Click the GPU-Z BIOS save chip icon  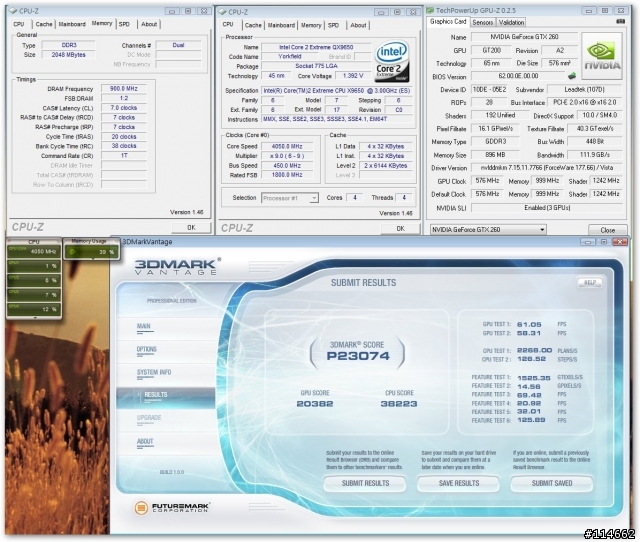[x=572, y=76]
